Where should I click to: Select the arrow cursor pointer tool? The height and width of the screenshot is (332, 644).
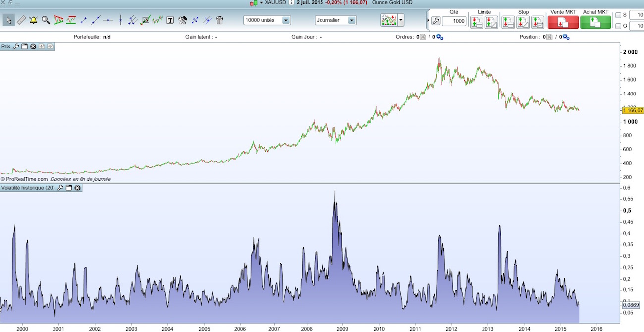8,20
